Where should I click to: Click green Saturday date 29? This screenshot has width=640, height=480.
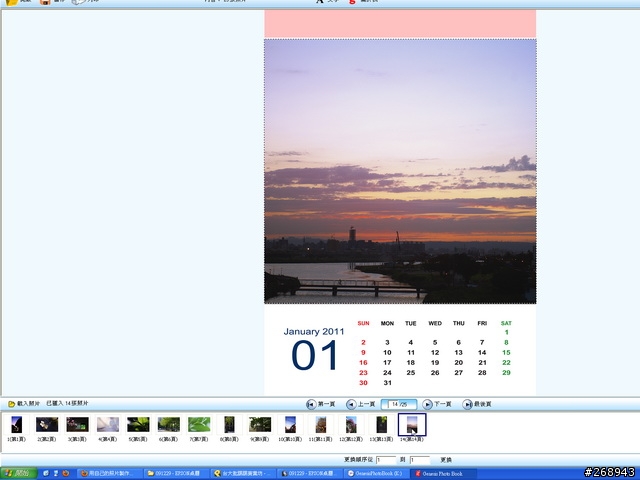pos(507,373)
